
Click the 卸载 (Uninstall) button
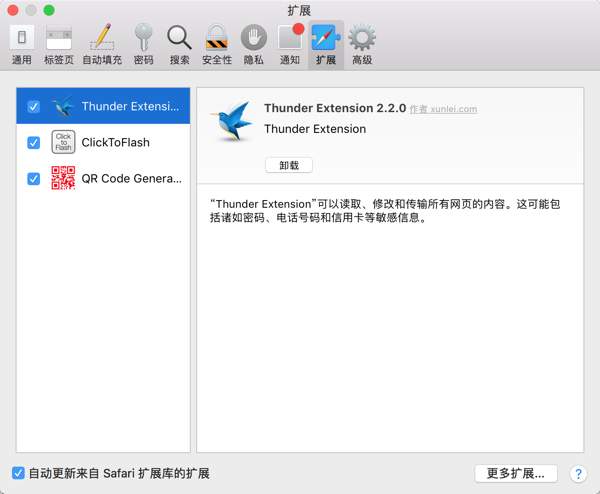(289, 165)
